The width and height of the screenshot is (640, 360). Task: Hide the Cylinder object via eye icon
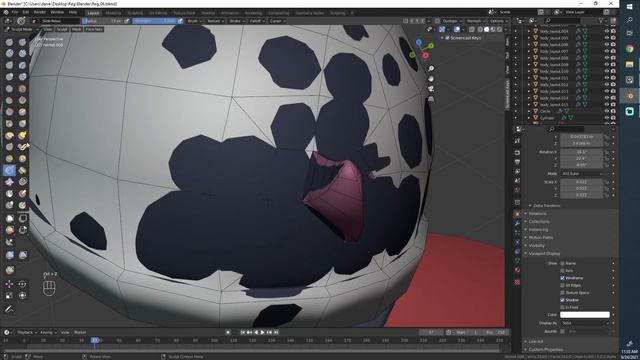point(607,118)
